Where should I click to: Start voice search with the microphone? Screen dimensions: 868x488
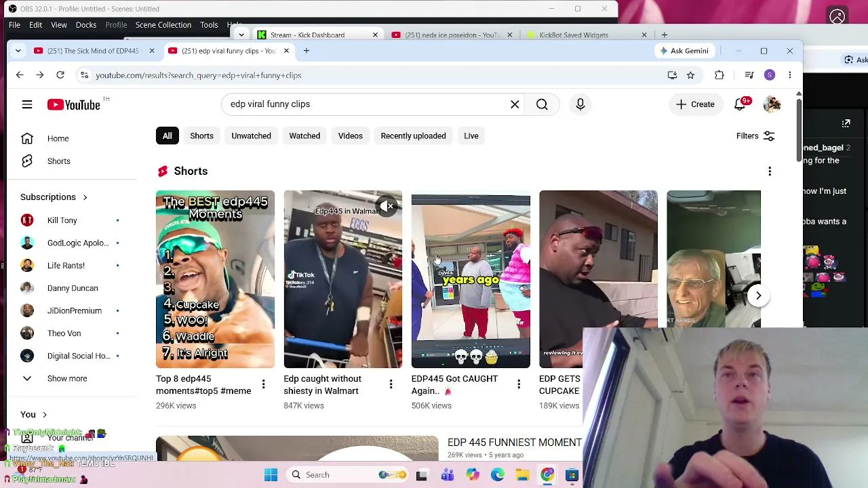[580, 104]
